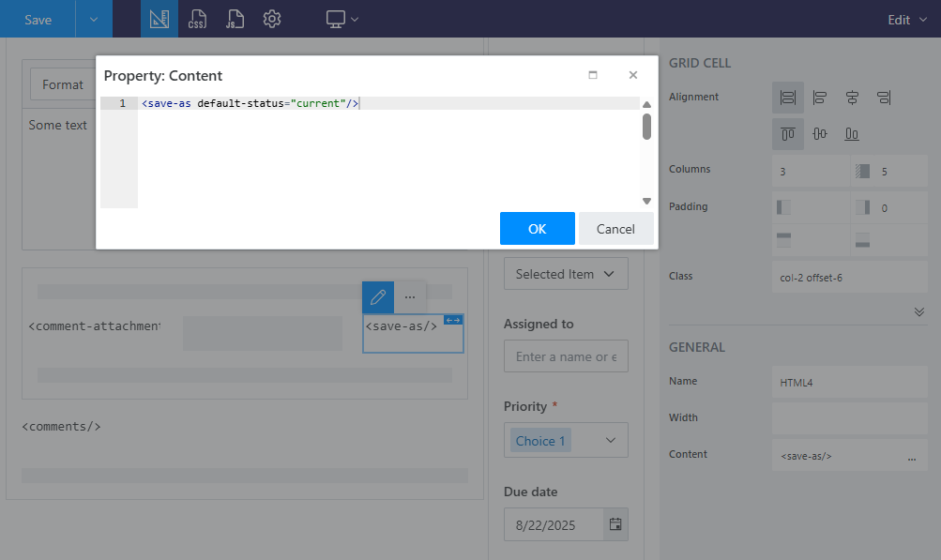Edit the bottom padding field
Viewport: 941px width, 560px height.
(x=888, y=240)
